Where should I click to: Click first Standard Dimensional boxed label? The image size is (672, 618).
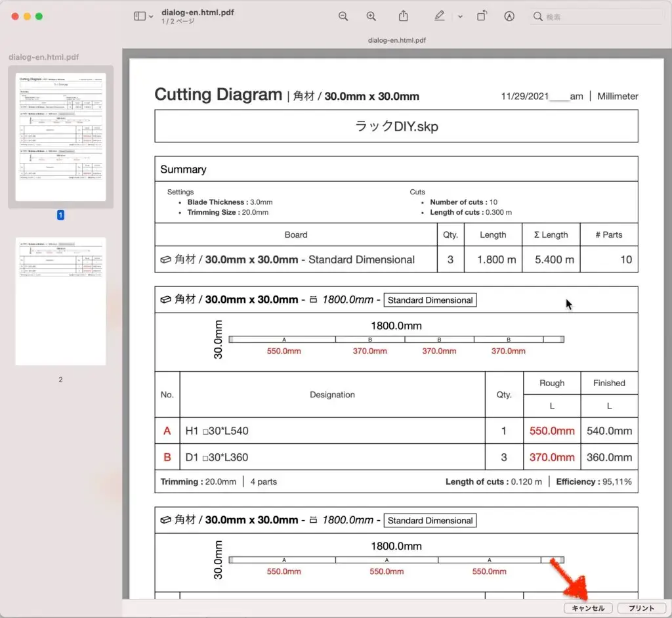[x=430, y=300]
